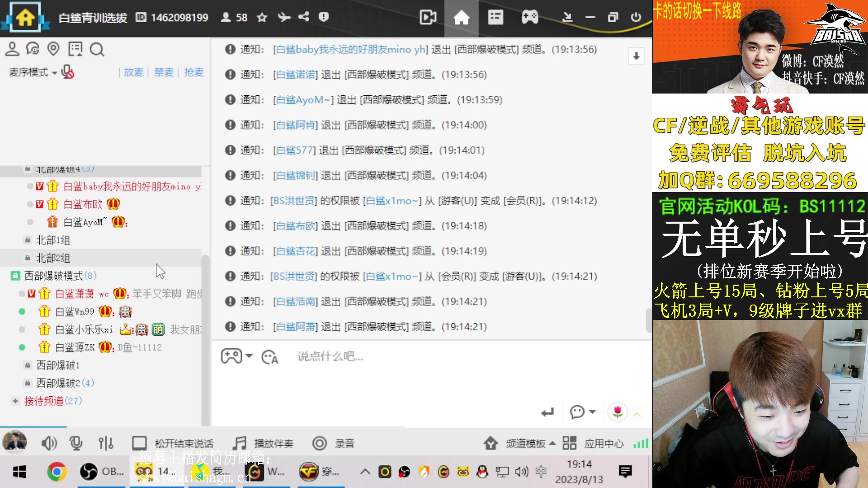Viewport: 868px width, 488px height.
Task: Open the YY home logo icon
Action: click(25, 17)
